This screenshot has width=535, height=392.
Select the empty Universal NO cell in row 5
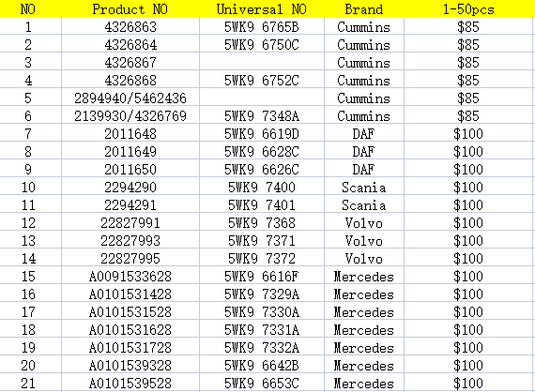(262, 98)
